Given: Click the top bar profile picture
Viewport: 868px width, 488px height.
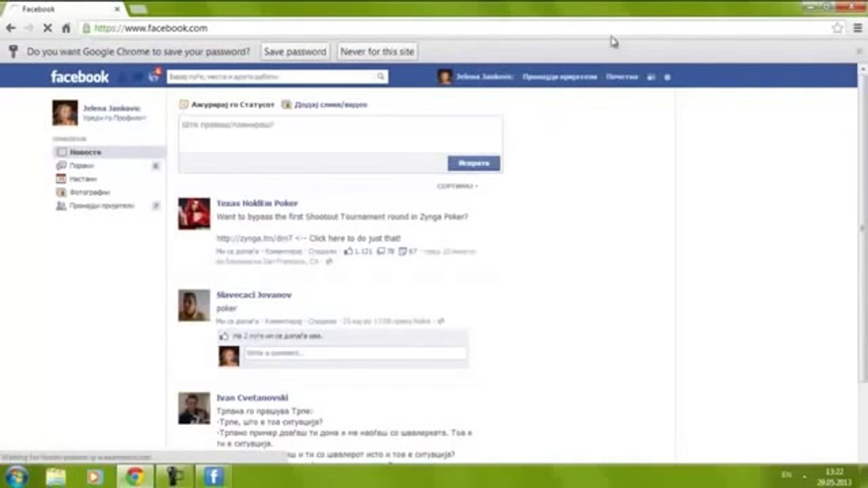Looking at the screenshot, I should (445, 77).
